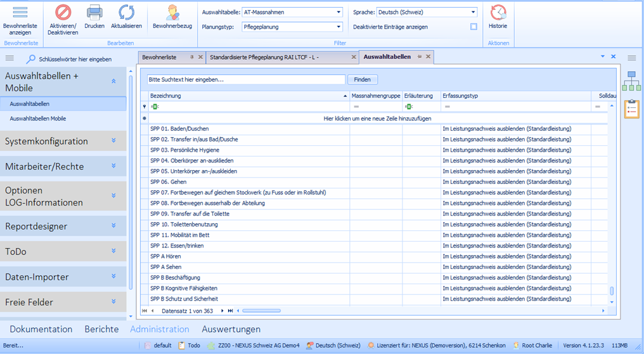Click the Aktivieren/Deaktivieren icon

click(63, 13)
